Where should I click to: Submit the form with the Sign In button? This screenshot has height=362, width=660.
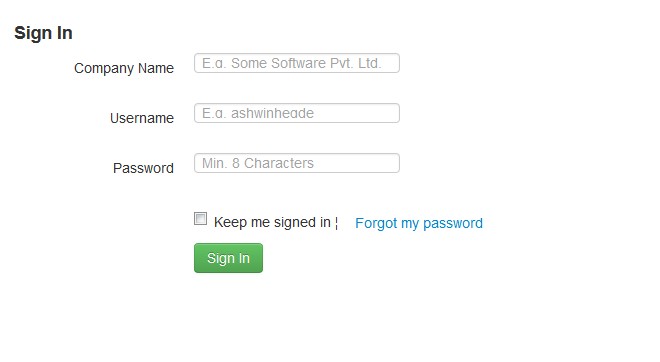229,258
